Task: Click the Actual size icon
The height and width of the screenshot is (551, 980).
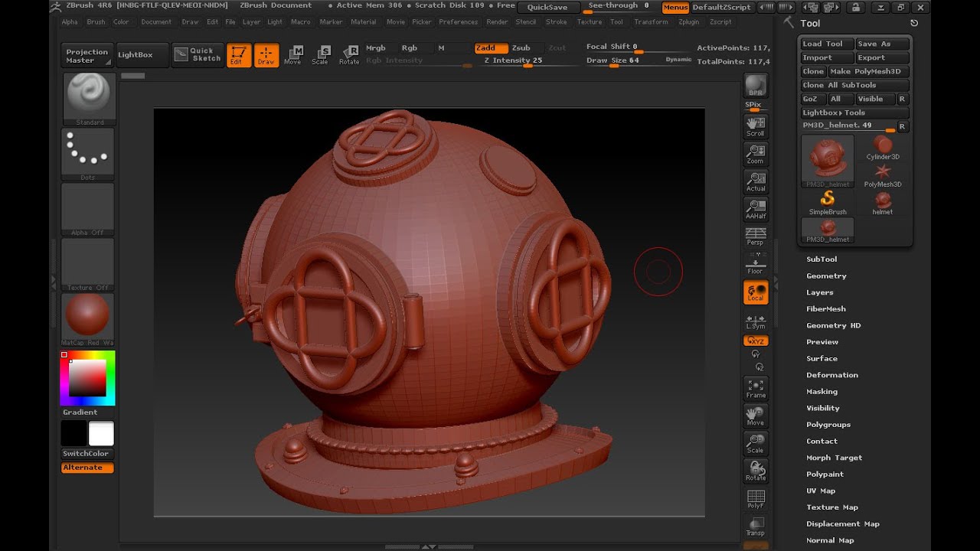Action: pyautogui.click(x=756, y=181)
